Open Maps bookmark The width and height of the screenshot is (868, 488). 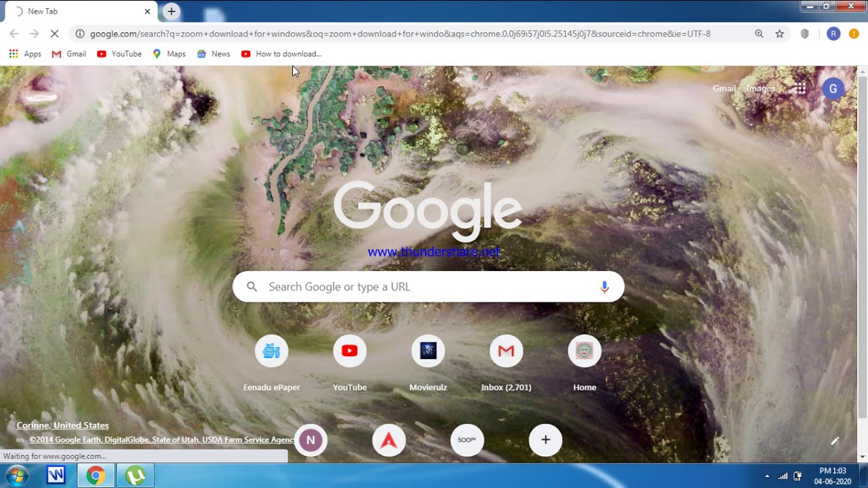pyautogui.click(x=169, y=54)
